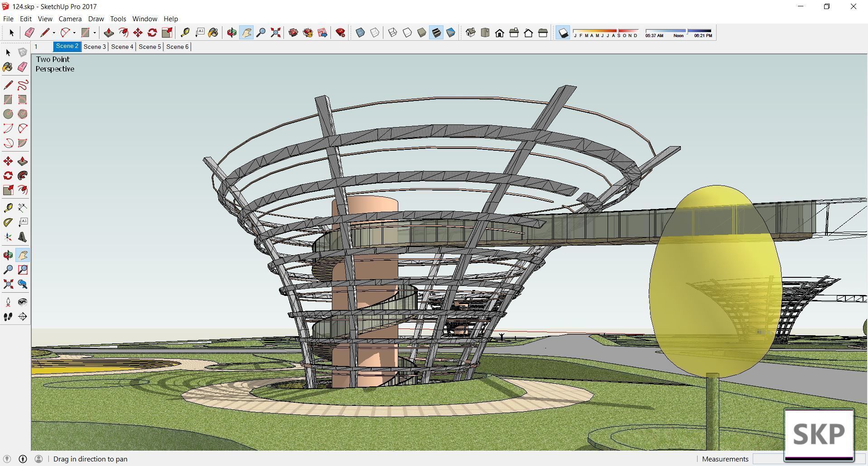Expand the Rectangle shapes dropdown arrow
868x466 pixels.
tap(94, 33)
